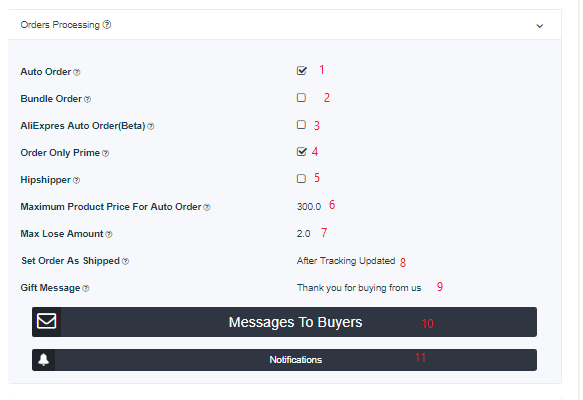Screen dimensions: 583x400
Task: Click the help icon beside Set Order As Shipped
Action: (125, 262)
